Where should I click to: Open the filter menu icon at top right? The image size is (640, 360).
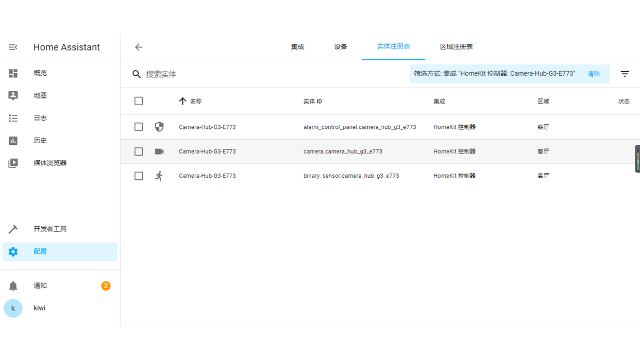point(624,74)
